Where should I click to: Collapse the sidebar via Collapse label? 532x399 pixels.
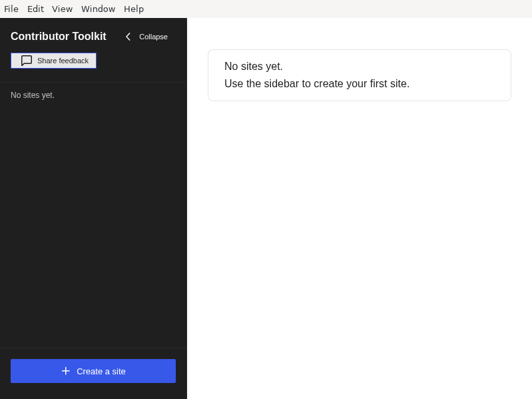point(153,37)
